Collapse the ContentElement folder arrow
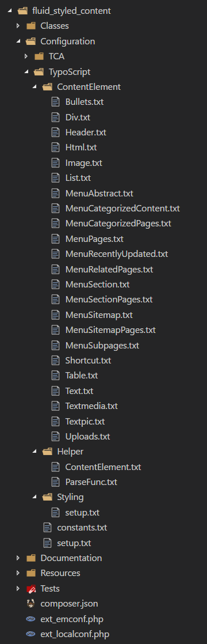Viewport: 207px width, 644px height. click(34, 87)
